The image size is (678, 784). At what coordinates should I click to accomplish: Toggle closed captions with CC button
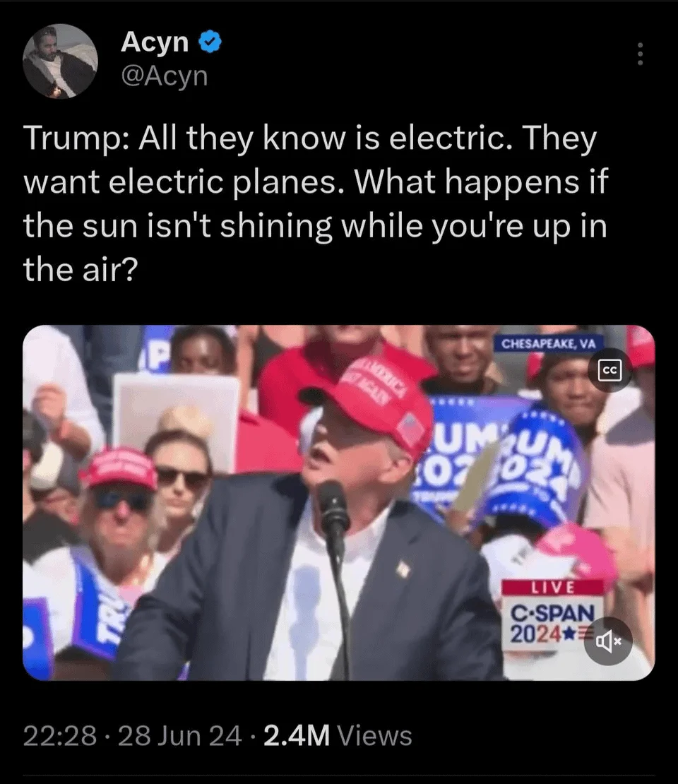610,371
